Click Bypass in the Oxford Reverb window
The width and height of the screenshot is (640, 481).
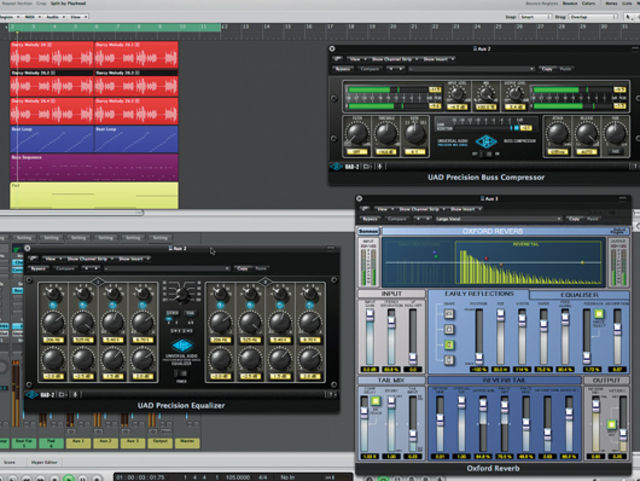pyautogui.click(x=370, y=219)
